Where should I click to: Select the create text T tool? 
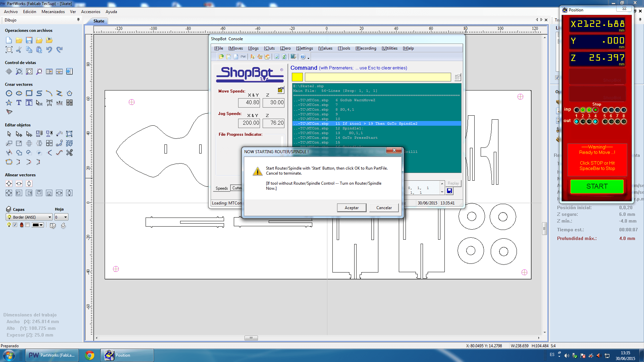19,103
